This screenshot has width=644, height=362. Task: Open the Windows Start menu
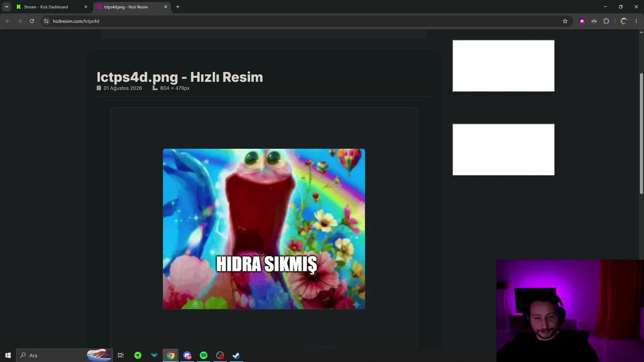(8, 355)
